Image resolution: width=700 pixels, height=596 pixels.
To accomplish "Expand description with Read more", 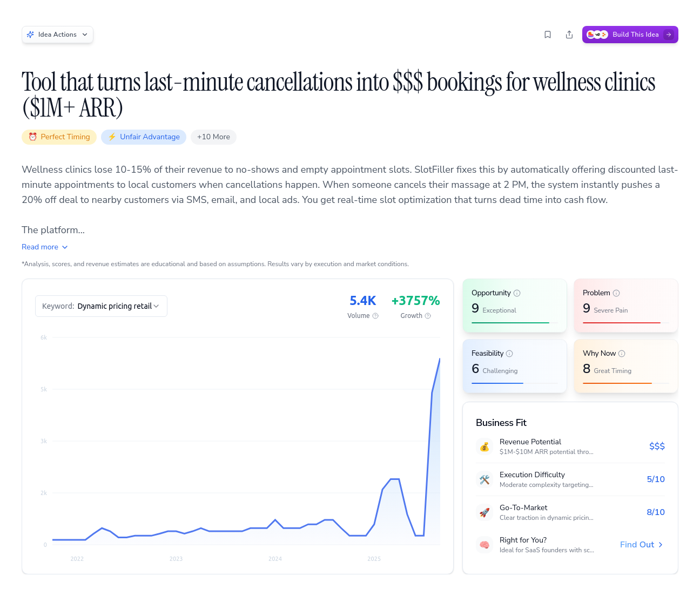I will click(44, 247).
